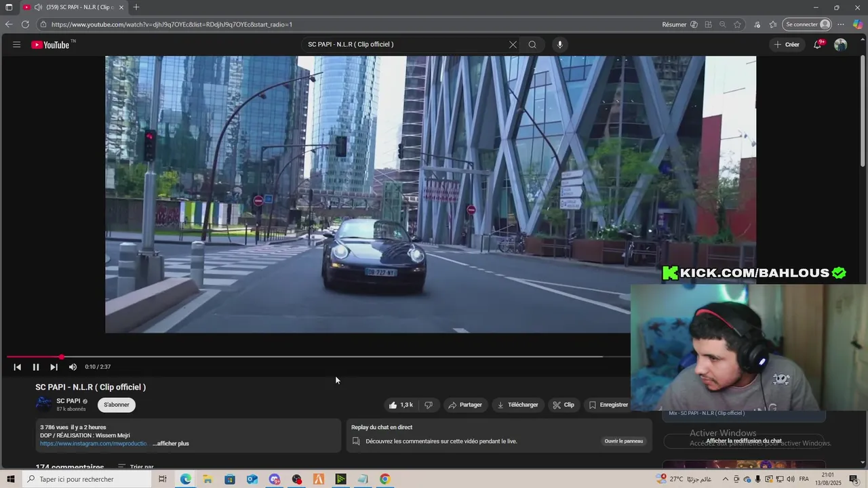Open a new browser tab with plus

[136, 7]
